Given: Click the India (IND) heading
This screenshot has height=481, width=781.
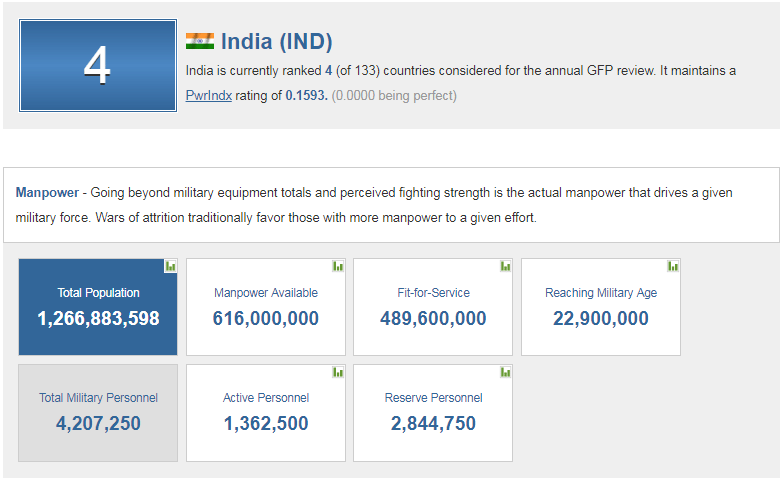Looking at the screenshot, I should (276, 41).
